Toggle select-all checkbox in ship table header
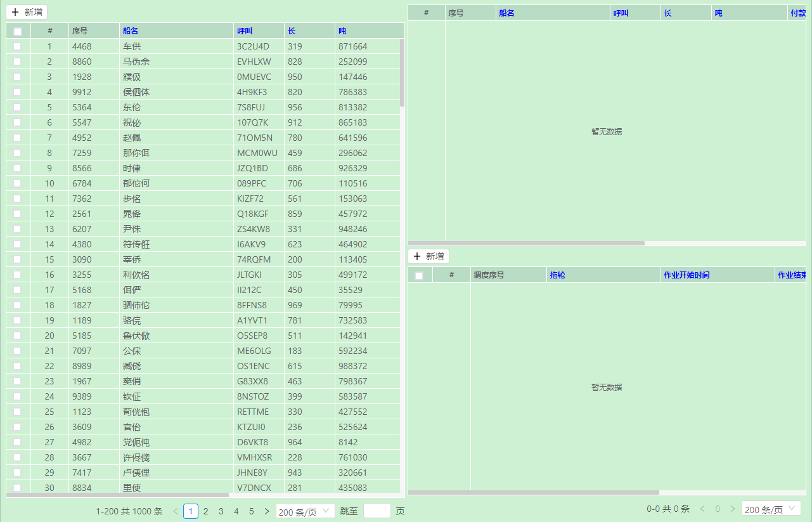The height and width of the screenshot is (522, 812). pyautogui.click(x=18, y=31)
